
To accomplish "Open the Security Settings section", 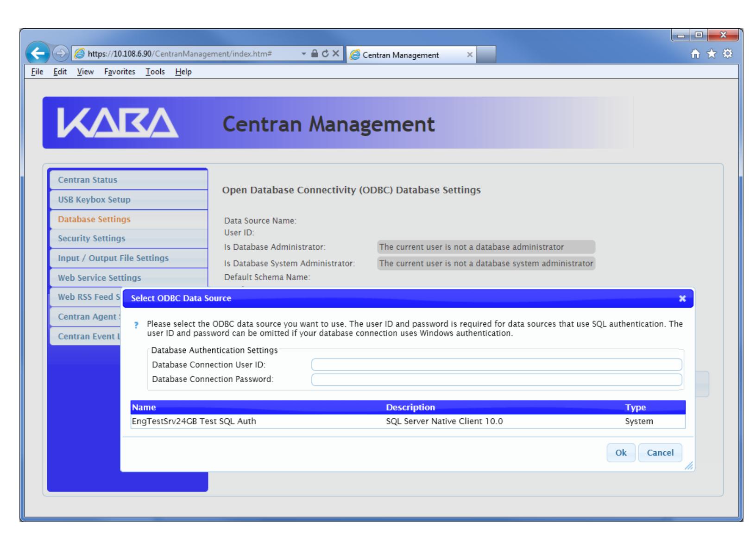I will 128,239.
